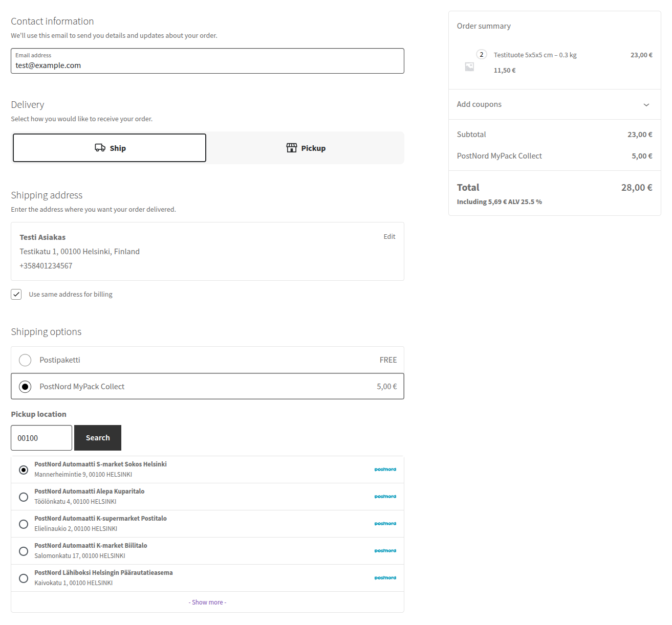
Task: Choose K-market Biilitalo pickup point
Action: coord(24,551)
